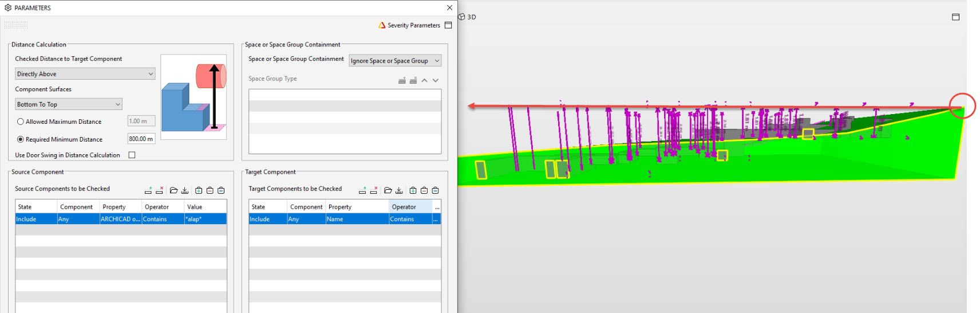Maximize the Parameters panel view

[x=448, y=25]
